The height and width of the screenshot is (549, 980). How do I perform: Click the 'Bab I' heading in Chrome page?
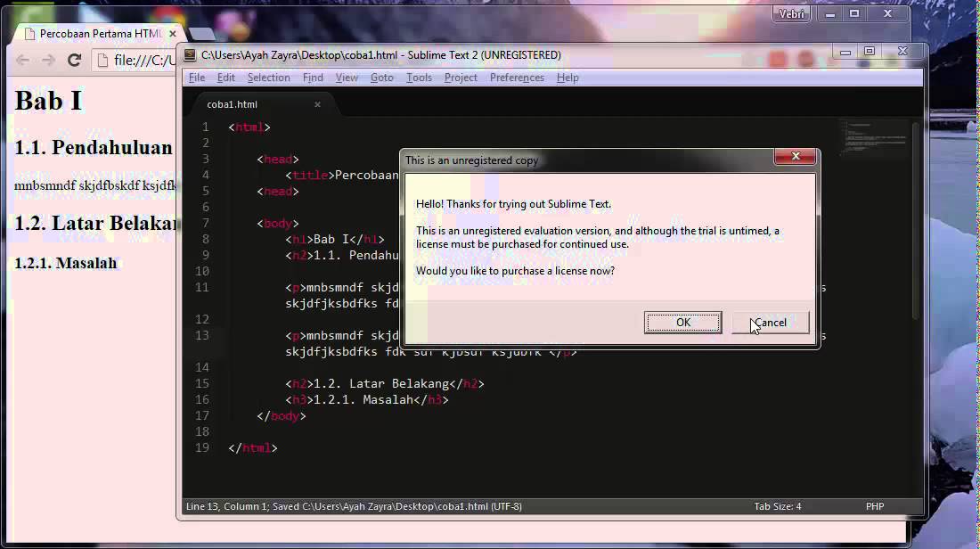[48, 101]
